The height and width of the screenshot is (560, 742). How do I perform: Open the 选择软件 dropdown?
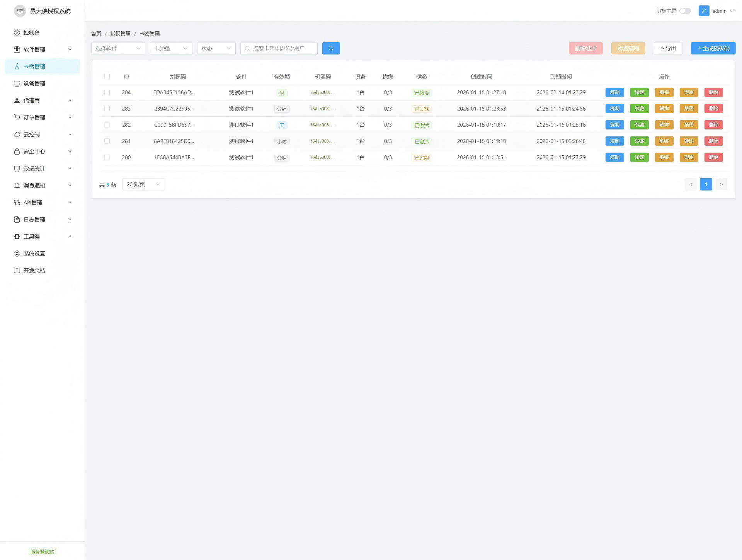[x=118, y=48]
